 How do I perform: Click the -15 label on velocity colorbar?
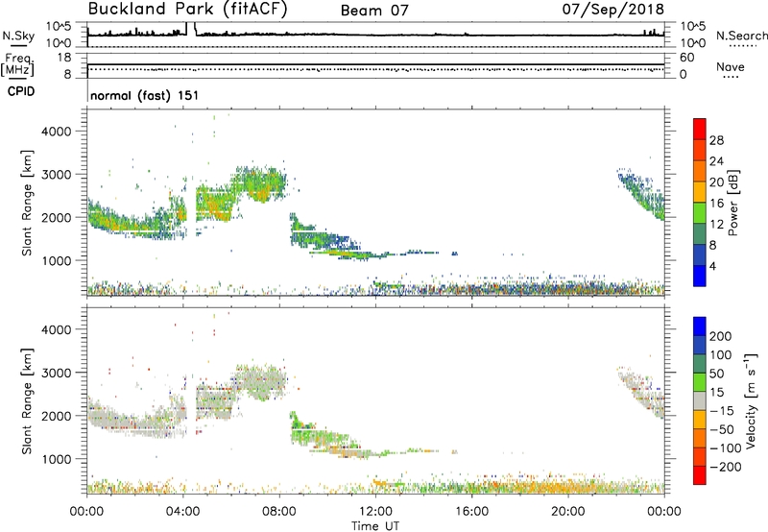pos(722,411)
